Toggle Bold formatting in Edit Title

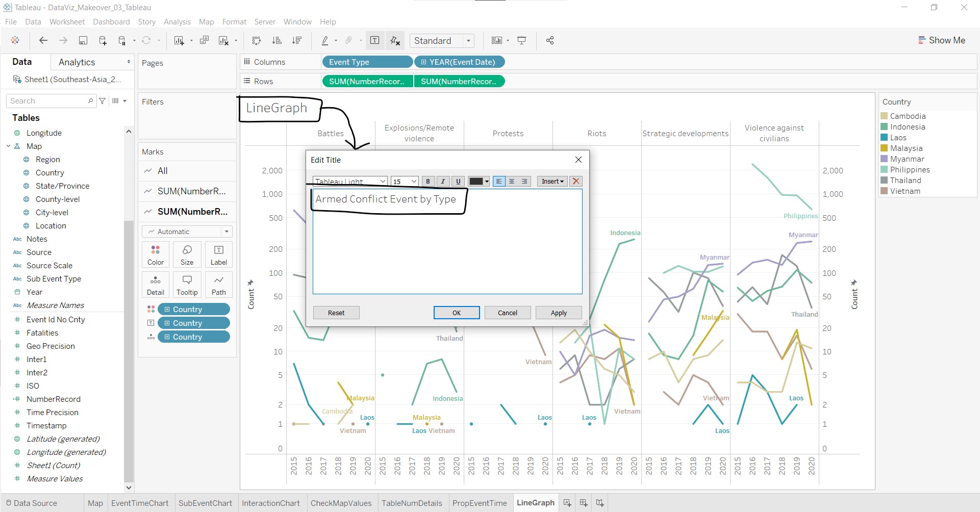[428, 182]
